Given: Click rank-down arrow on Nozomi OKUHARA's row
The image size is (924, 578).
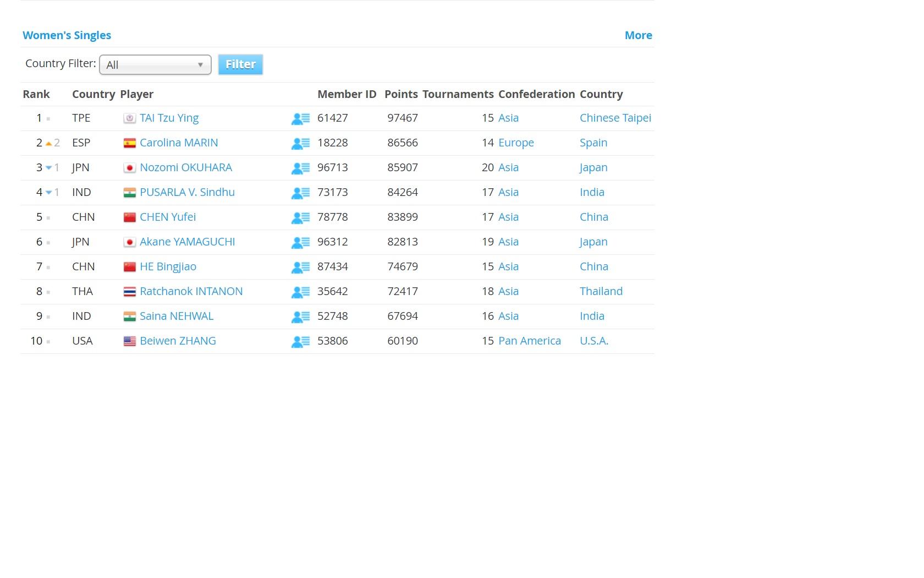Looking at the screenshot, I should tap(48, 168).
